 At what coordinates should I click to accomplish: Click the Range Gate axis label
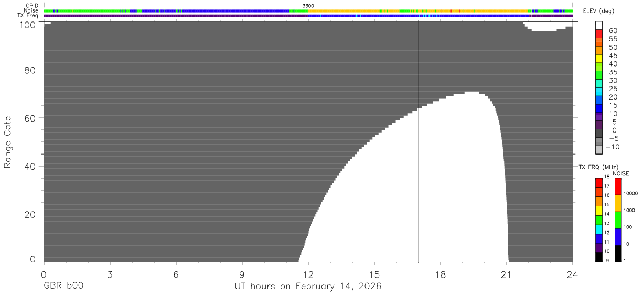pyautogui.click(x=8, y=142)
